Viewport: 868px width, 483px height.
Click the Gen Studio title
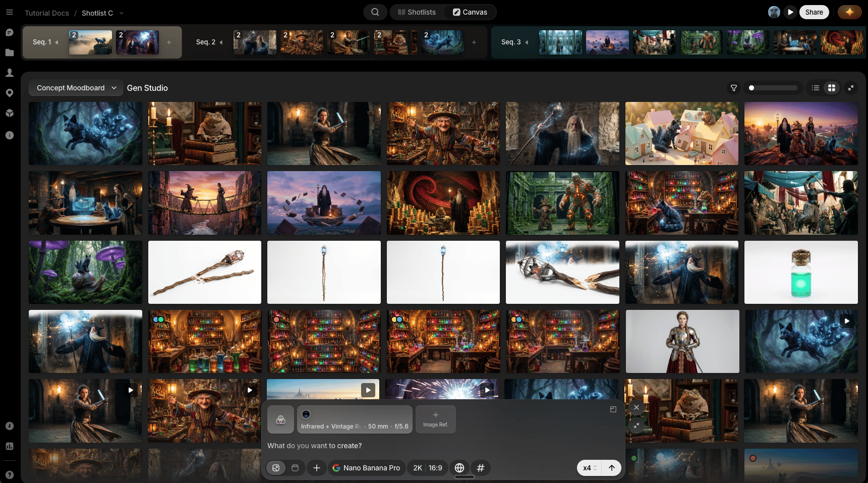point(147,88)
